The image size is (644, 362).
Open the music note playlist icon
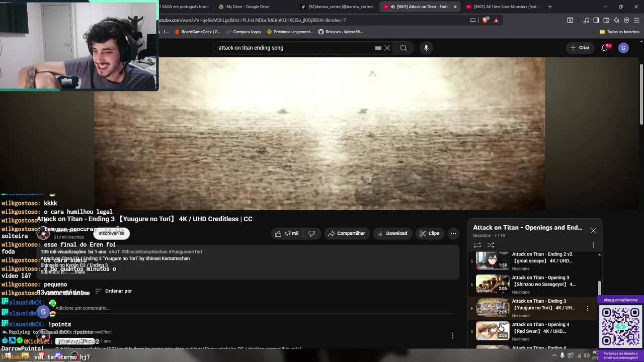(586, 20)
